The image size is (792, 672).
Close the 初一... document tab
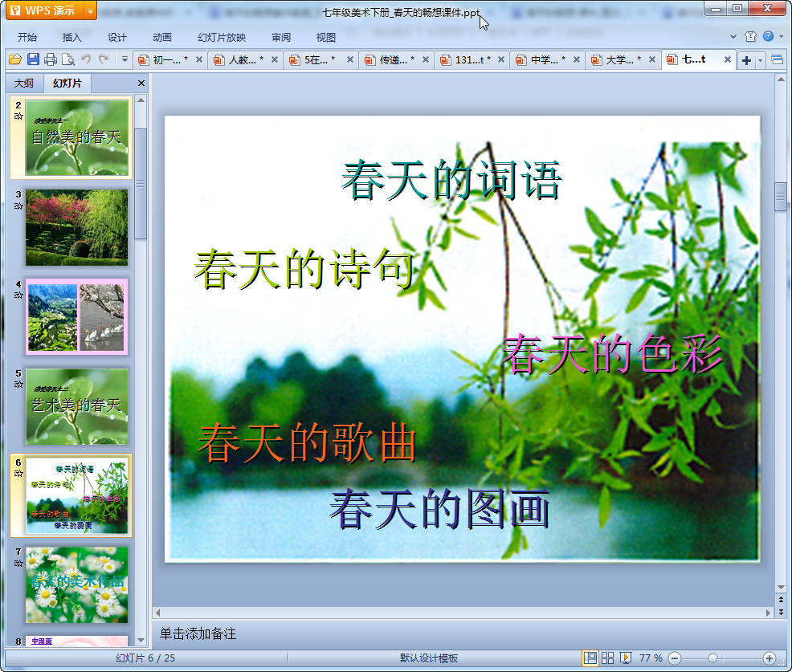199,59
